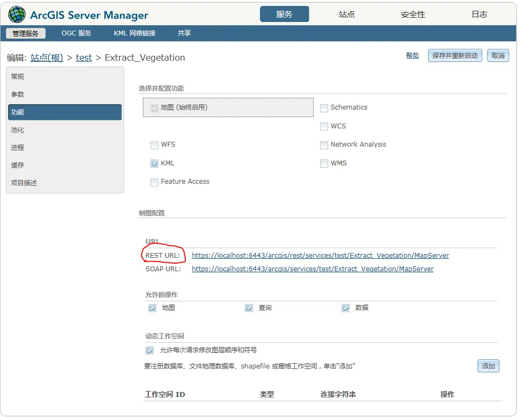Enable the Network Analysis checkbox
This screenshot has width=521, height=420.
(x=324, y=145)
